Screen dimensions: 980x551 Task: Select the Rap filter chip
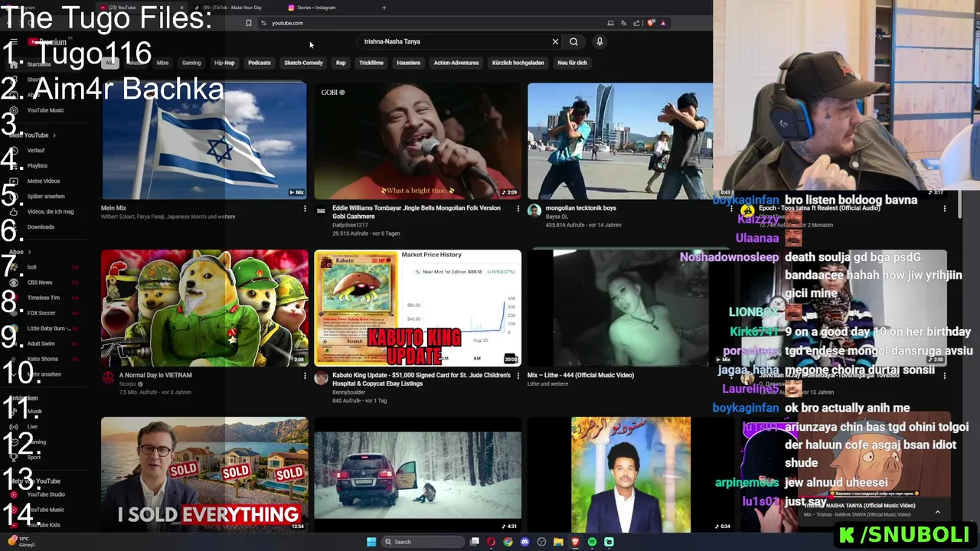341,63
